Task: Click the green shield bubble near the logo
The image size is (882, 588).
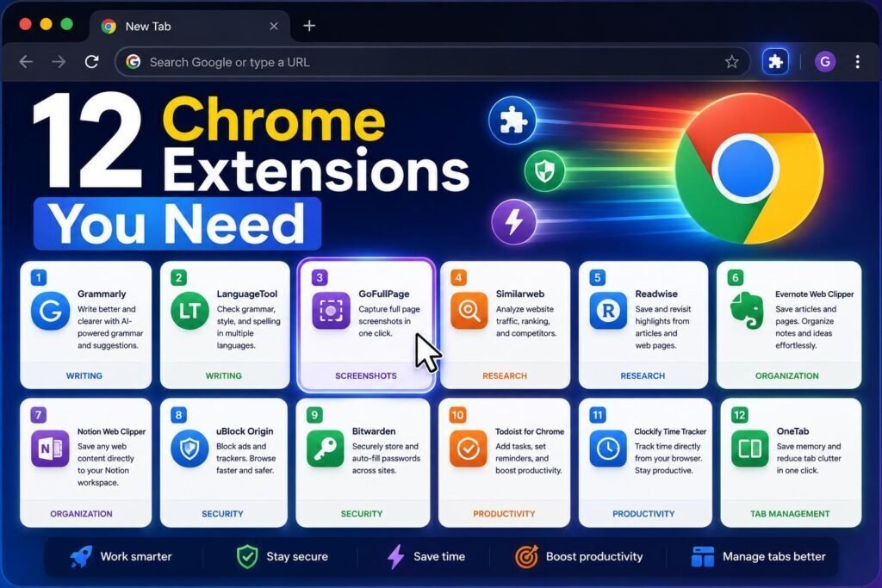Action: coord(544,171)
